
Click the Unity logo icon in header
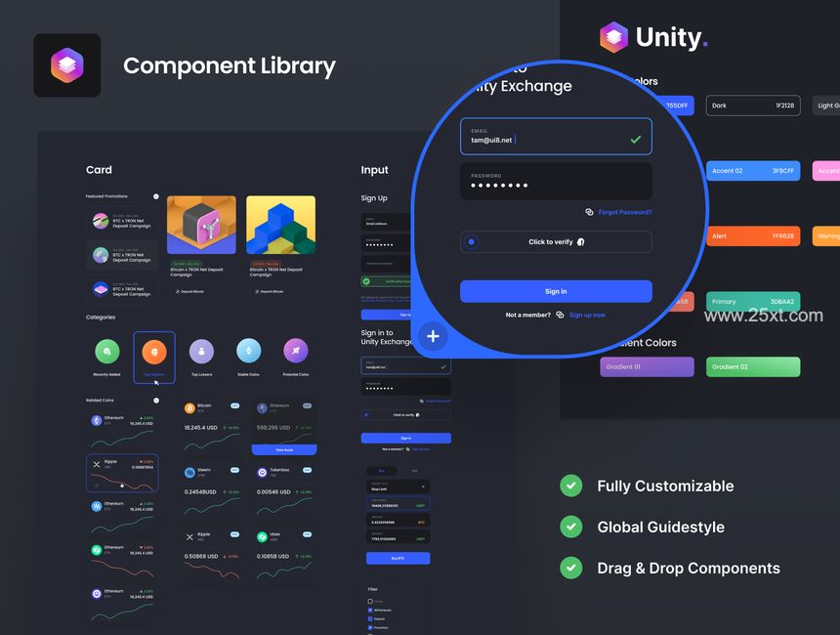pyautogui.click(x=613, y=37)
